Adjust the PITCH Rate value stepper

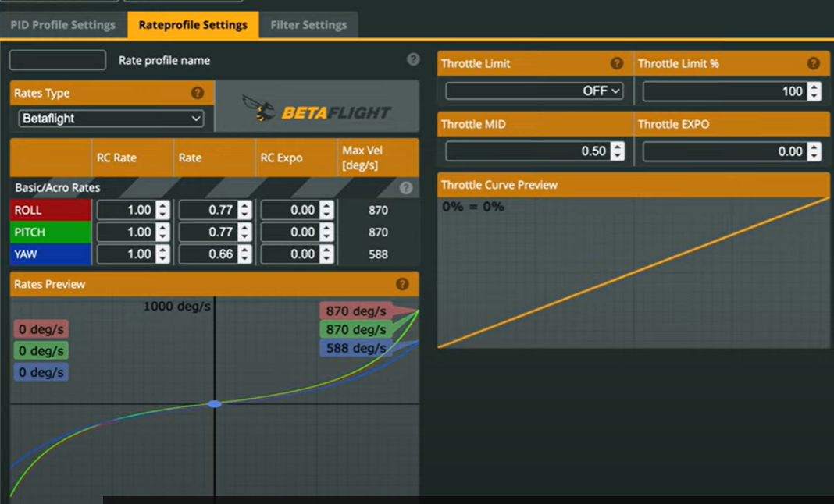pos(244,232)
